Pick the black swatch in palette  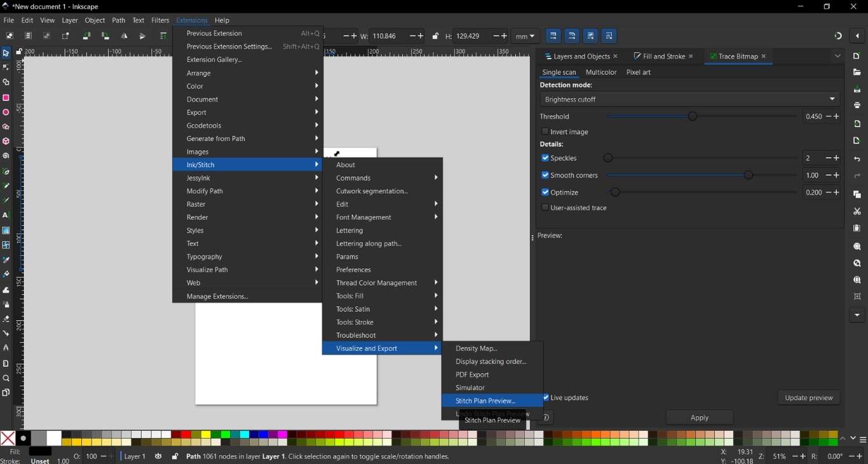point(24,439)
